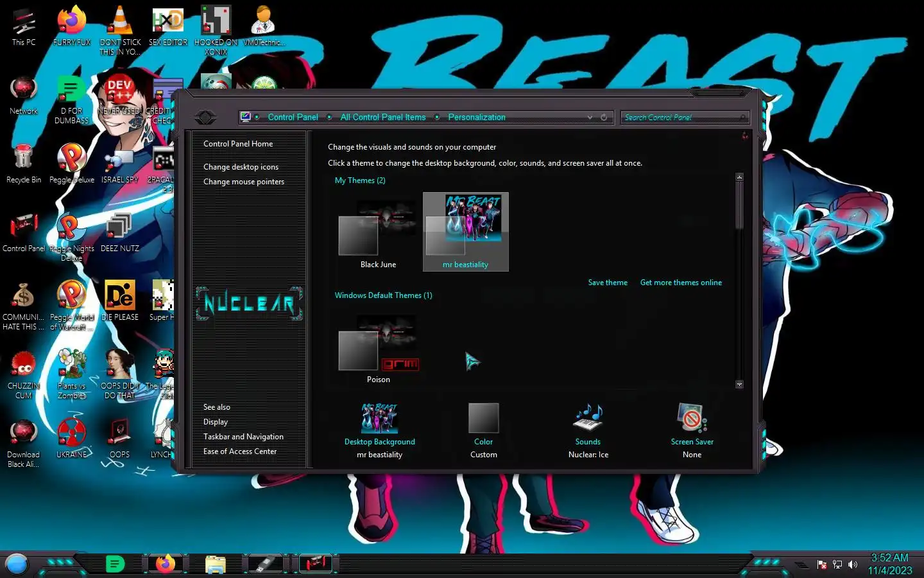Open Ease of Access Center link
This screenshot has width=924, height=578.
coord(240,451)
